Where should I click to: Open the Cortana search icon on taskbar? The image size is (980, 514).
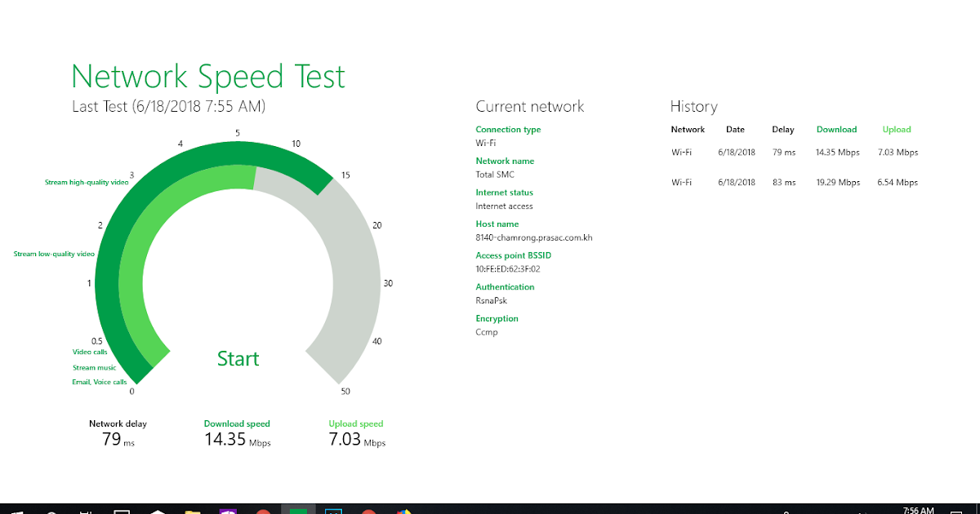pyautogui.click(x=51, y=509)
